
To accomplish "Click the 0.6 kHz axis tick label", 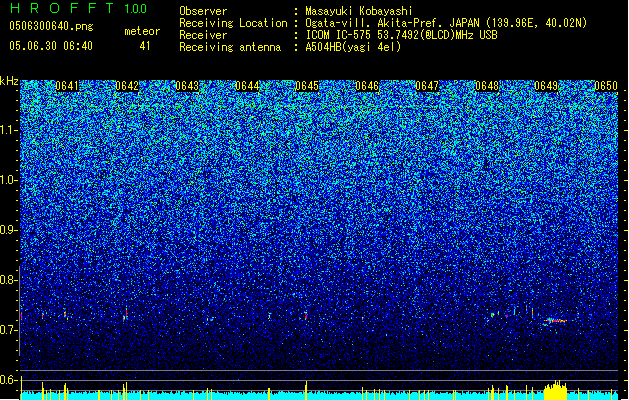I will click(8, 380).
